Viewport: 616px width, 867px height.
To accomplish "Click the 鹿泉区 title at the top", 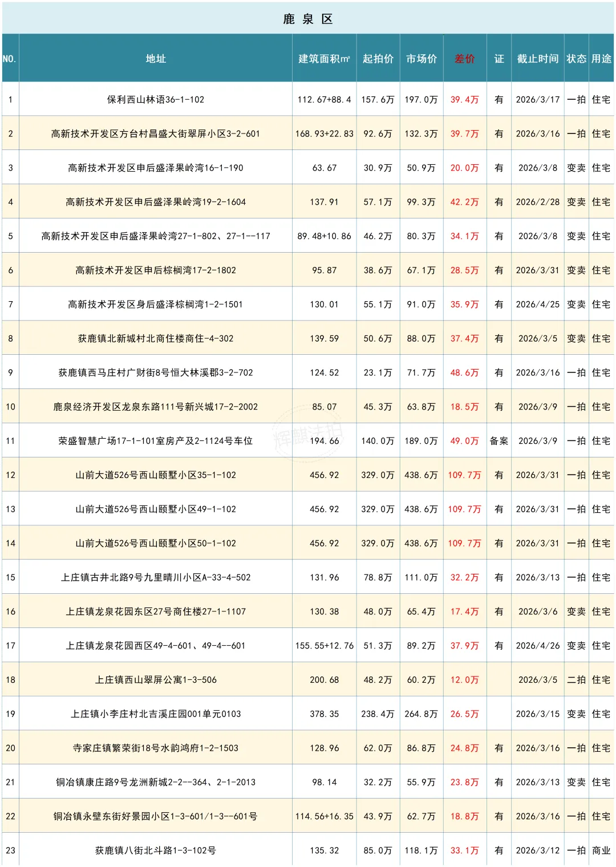I will pyautogui.click(x=308, y=19).
